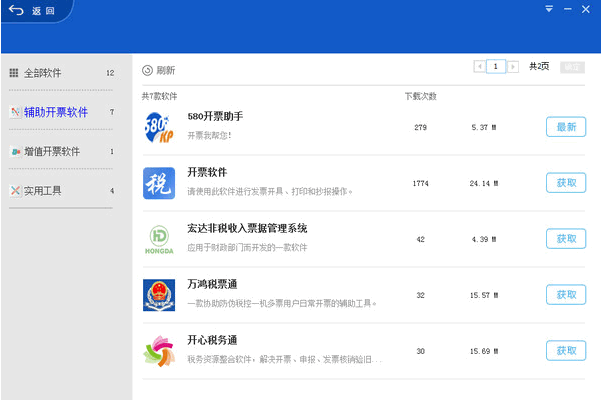Viewport: 602px width, 401px height.
Task: Click count 1 beside 增值开票软件
Action: point(112,151)
